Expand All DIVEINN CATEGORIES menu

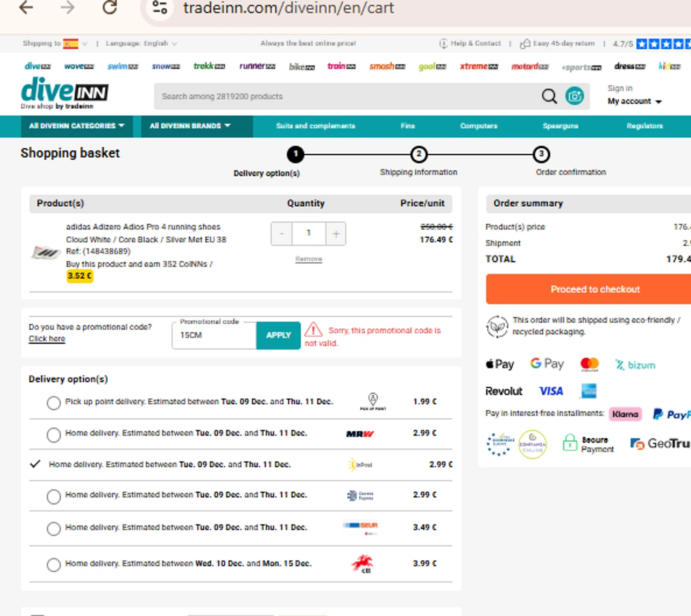77,126
